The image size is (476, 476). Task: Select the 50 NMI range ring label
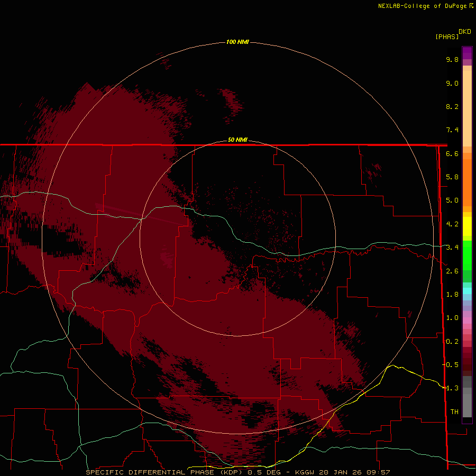237,140
